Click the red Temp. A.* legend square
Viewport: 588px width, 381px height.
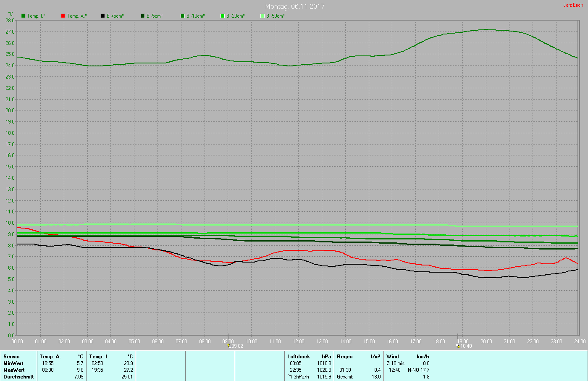tap(63, 16)
